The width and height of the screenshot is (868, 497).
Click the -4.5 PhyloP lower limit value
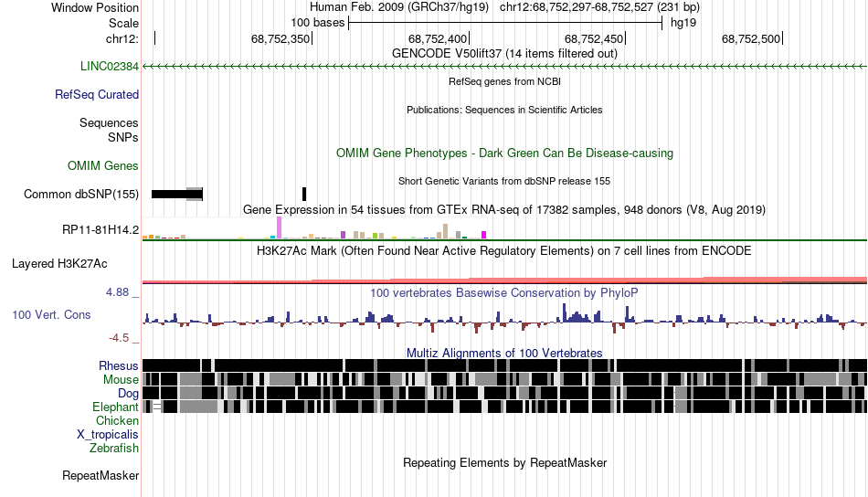coord(119,338)
